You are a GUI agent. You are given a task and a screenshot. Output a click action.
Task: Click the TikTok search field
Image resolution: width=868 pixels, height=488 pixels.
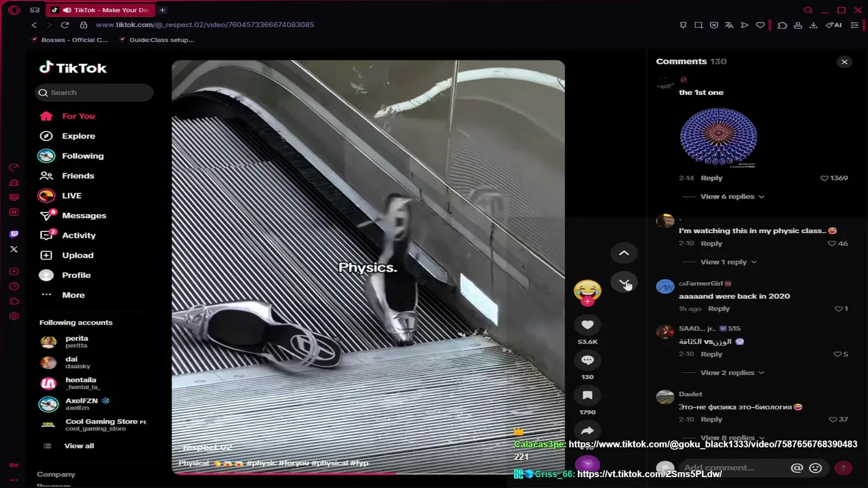pos(95,93)
